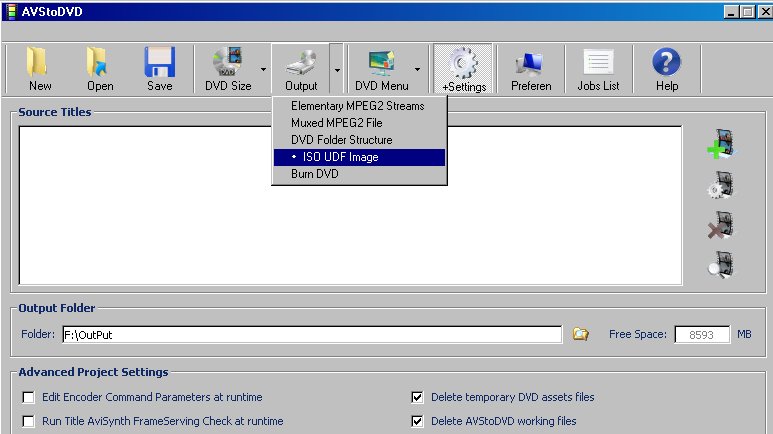The width and height of the screenshot is (773, 434).
Task: Preview title with film magnifier icon
Action: [721, 265]
